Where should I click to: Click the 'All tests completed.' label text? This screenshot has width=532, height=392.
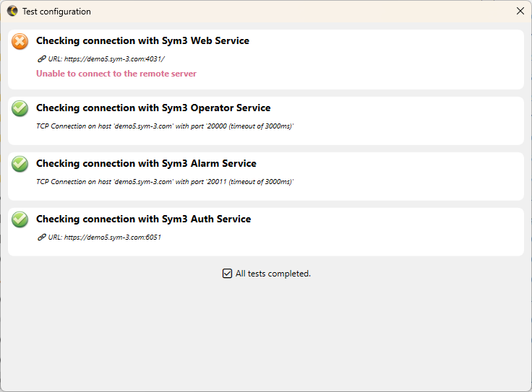click(x=273, y=274)
